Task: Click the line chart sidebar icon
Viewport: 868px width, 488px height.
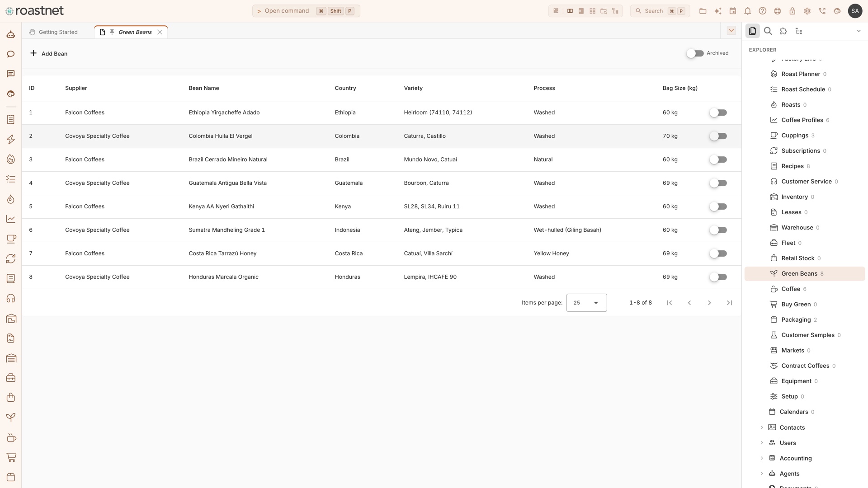Action: (11, 219)
